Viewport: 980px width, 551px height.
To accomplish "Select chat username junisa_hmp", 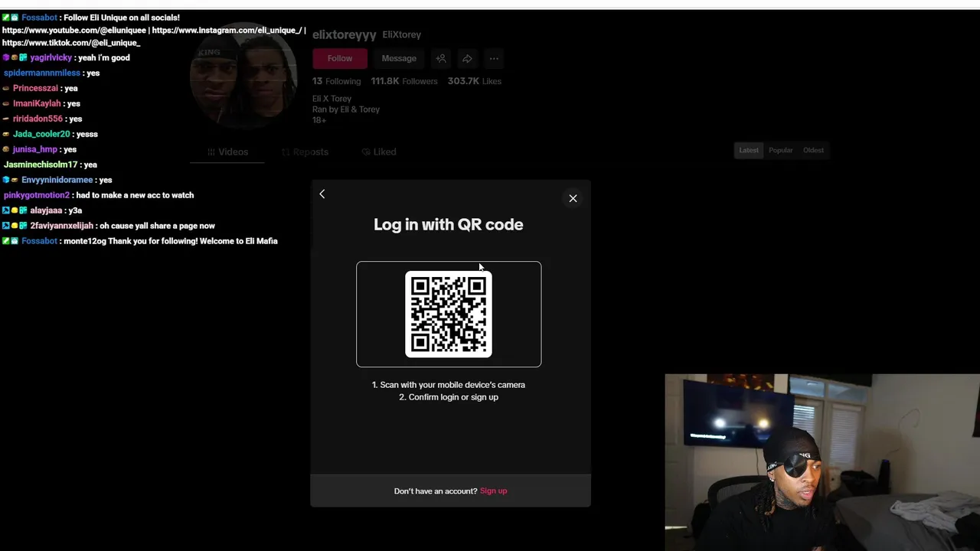I will (35, 149).
